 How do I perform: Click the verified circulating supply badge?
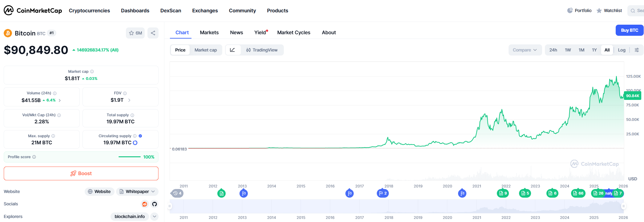point(140,136)
